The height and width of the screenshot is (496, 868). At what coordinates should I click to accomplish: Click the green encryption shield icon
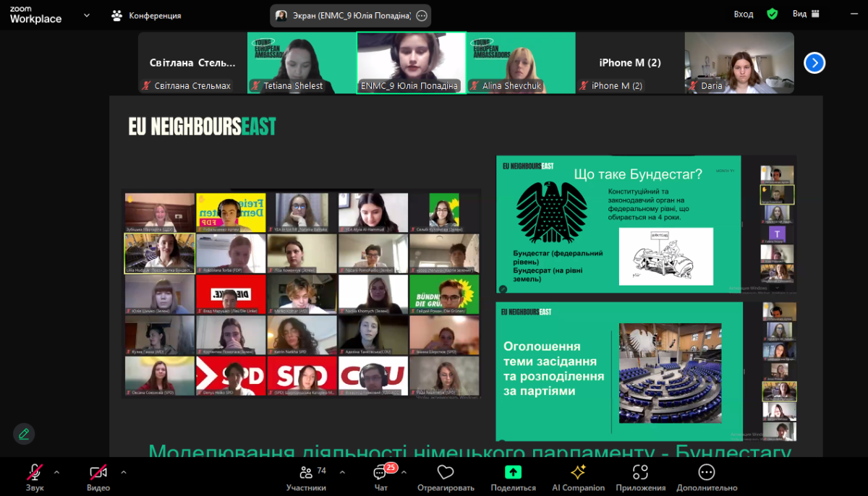click(x=773, y=14)
